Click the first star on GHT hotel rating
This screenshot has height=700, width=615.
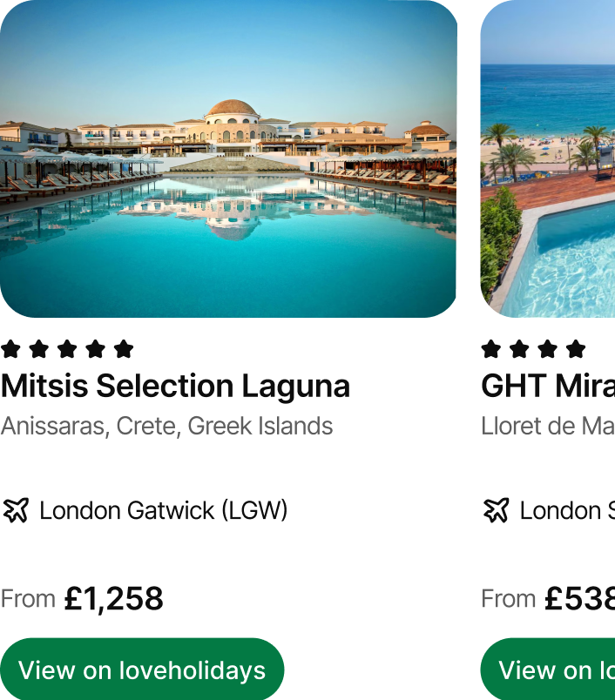point(491,349)
